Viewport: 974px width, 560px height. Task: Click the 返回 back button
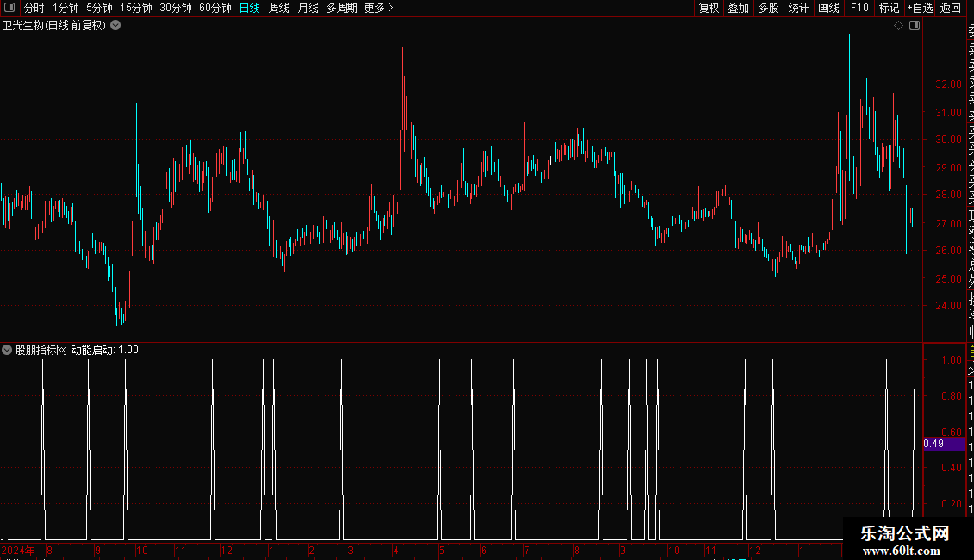[x=951, y=8]
